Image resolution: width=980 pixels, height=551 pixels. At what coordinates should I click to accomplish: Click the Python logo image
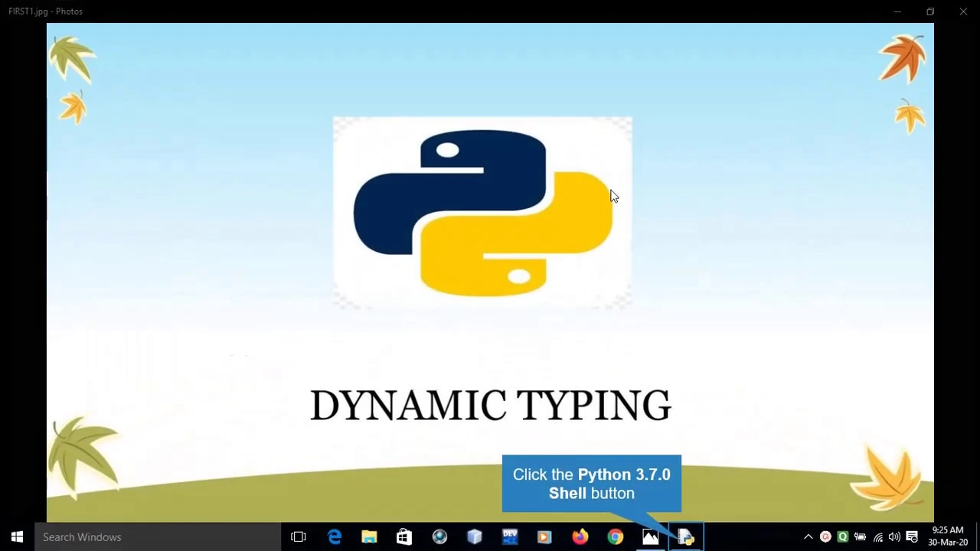(x=482, y=213)
